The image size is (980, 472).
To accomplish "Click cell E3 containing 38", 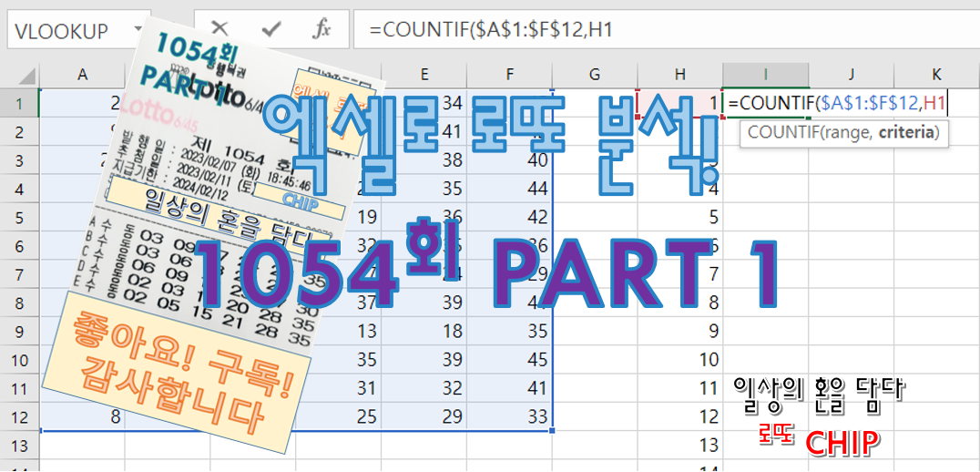I will click(x=424, y=160).
